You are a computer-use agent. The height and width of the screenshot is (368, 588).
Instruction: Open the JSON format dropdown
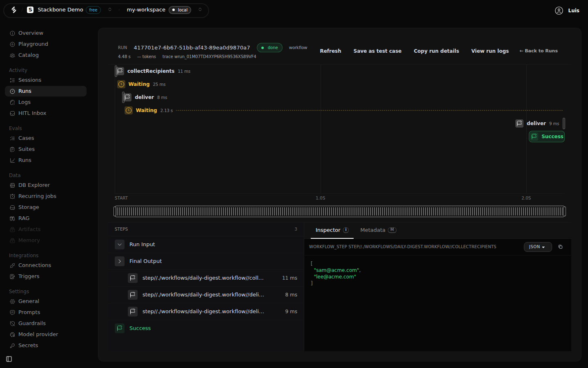538,247
